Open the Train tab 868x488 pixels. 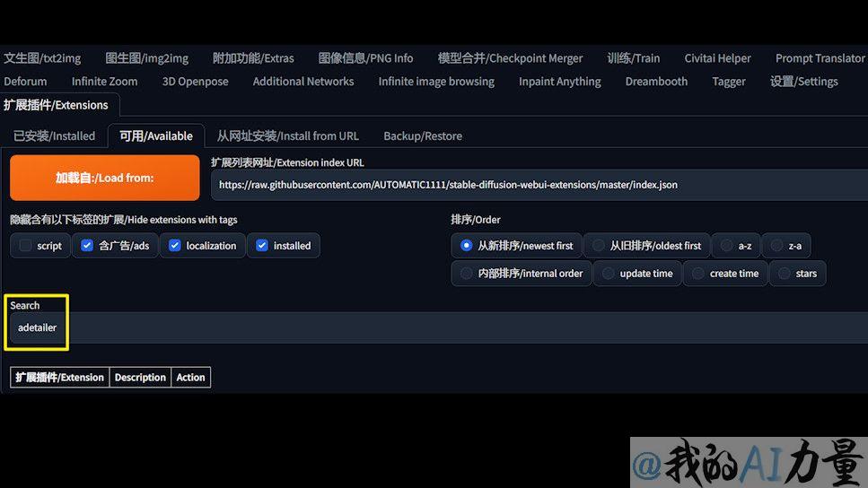pos(634,58)
